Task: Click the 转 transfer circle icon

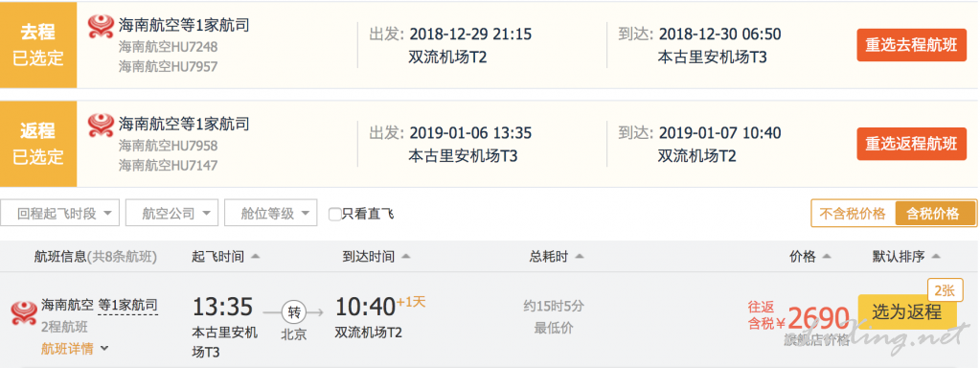Action: click(293, 310)
